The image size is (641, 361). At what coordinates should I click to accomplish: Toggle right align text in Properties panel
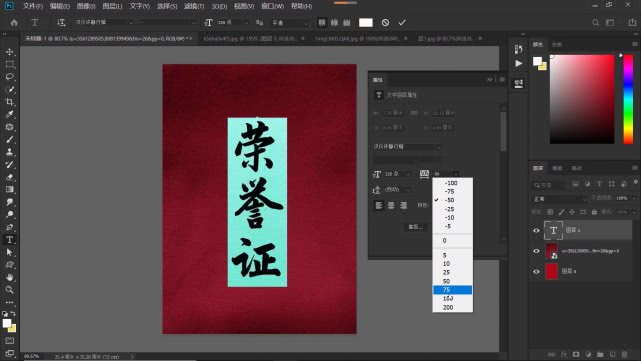404,205
